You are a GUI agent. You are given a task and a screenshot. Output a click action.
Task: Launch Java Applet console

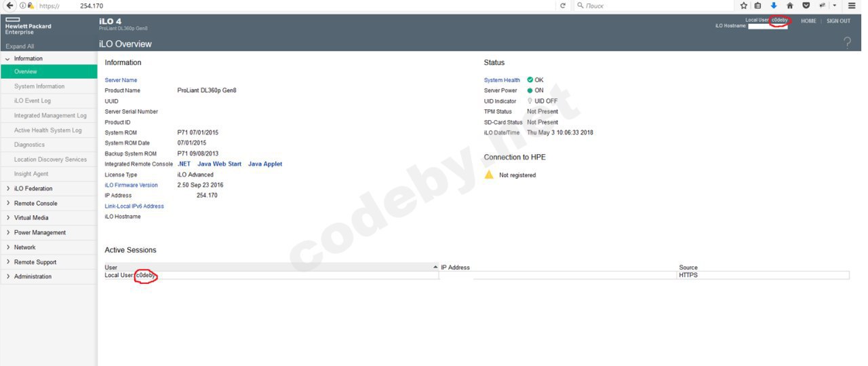click(265, 164)
